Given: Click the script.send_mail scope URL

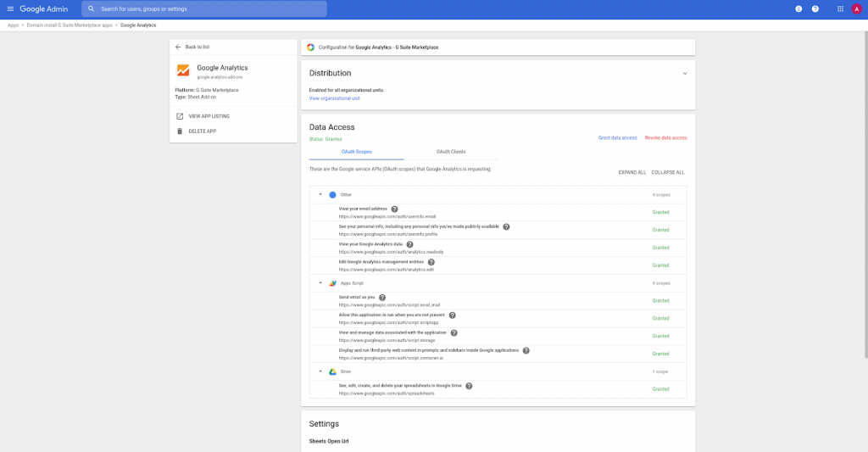Looking at the screenshot, I should click(389, 305).
